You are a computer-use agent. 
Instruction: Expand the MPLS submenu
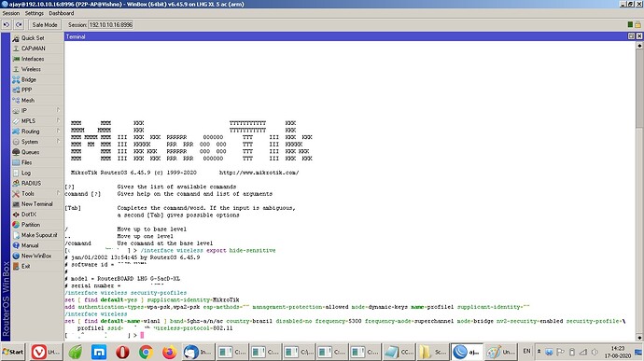(58, 120)
